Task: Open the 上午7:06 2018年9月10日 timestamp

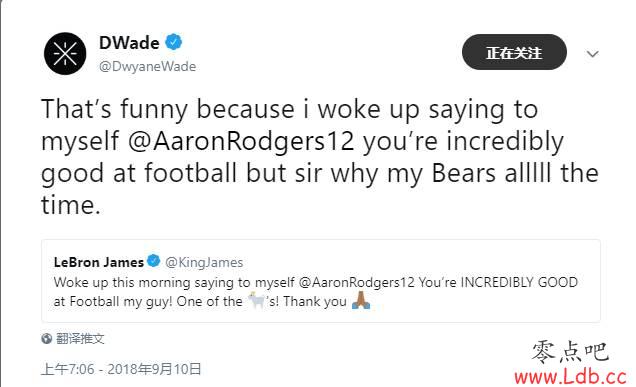Action: point(121,369)
